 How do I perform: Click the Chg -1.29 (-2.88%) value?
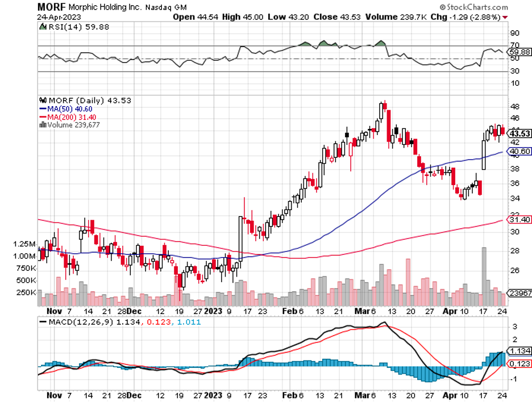[465, 17]
